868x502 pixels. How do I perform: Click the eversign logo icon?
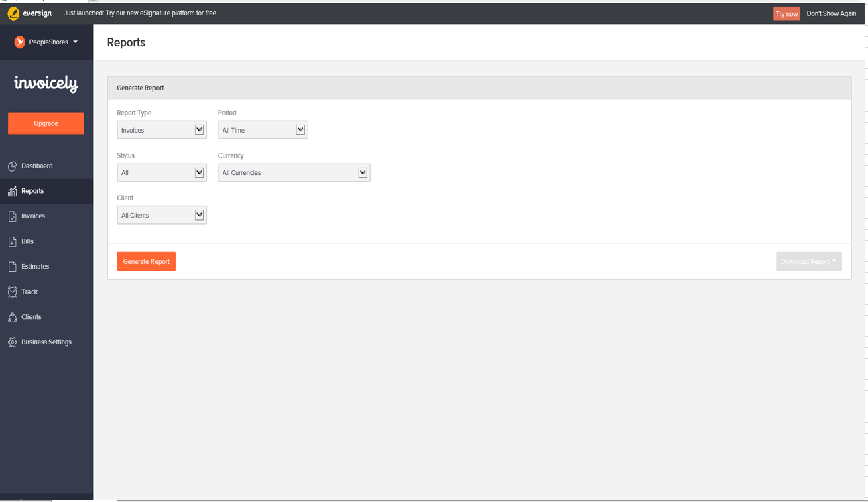tap(13, 13)
